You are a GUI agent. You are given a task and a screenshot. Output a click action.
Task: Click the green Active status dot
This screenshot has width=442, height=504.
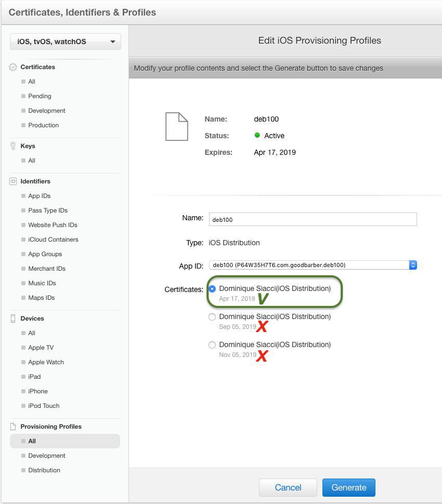pos(257,135)
